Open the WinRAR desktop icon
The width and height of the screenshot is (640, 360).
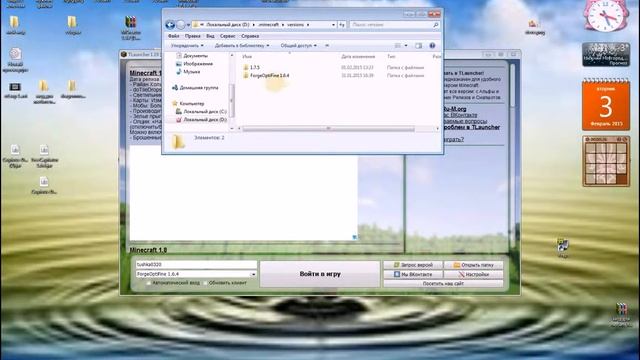pyautogui.click(x=131, y=27)
